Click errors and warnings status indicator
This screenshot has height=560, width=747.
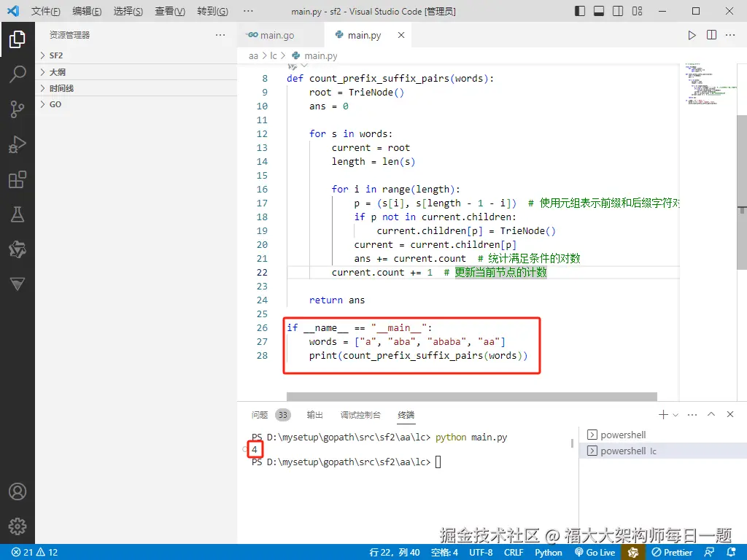coord(34,553)
